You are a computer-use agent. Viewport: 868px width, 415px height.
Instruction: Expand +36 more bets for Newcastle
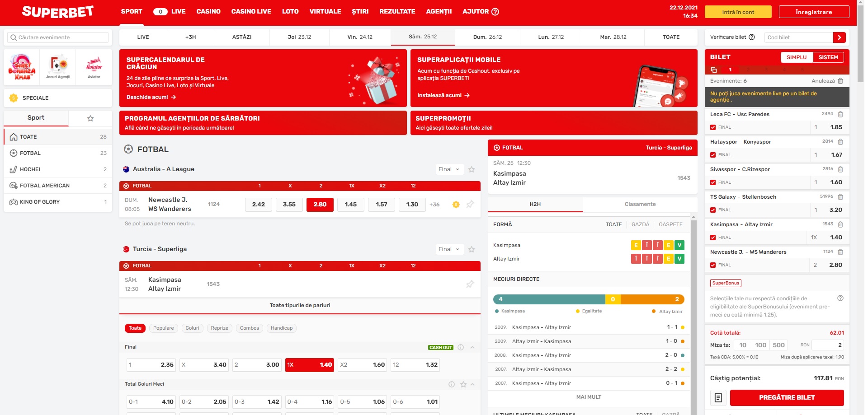pyautogui.click(x=434, y=205)
